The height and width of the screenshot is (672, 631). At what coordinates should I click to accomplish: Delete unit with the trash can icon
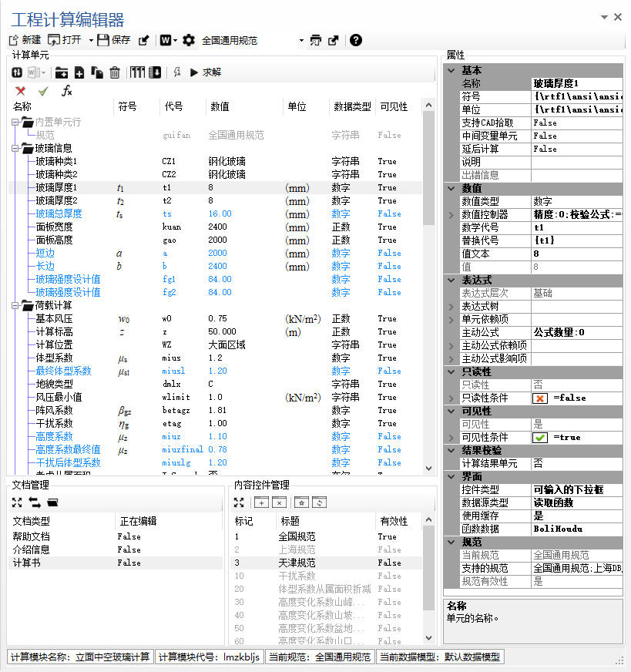coord(115,72)
